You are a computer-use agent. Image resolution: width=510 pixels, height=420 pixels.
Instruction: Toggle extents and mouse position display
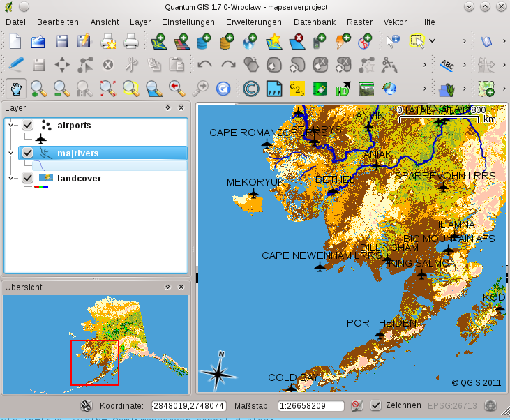(87, 405)
